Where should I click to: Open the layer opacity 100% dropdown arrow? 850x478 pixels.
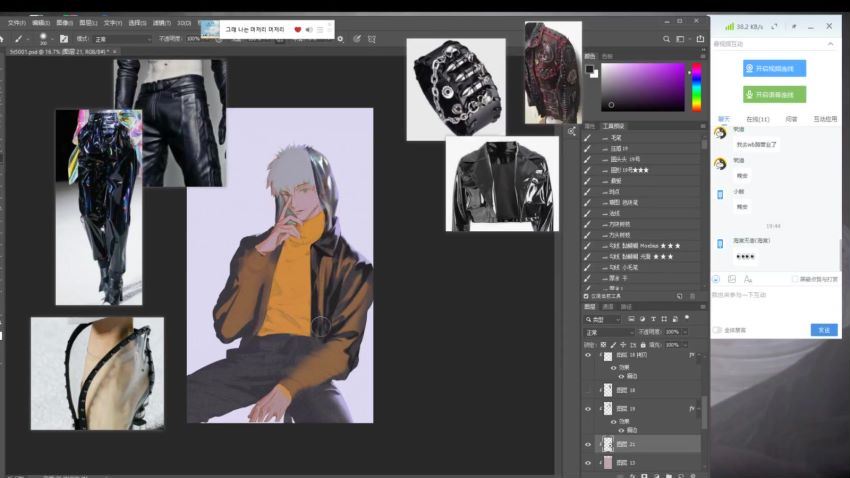click(685, 332)
